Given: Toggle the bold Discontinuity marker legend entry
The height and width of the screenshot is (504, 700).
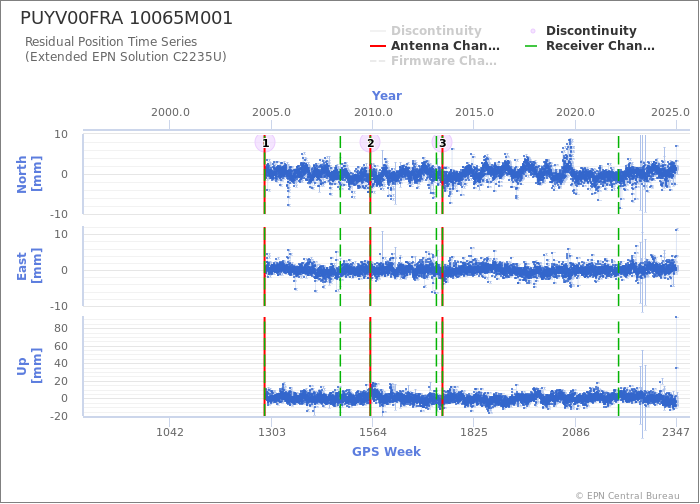Looking at the screenshot, I should (582, 31).
